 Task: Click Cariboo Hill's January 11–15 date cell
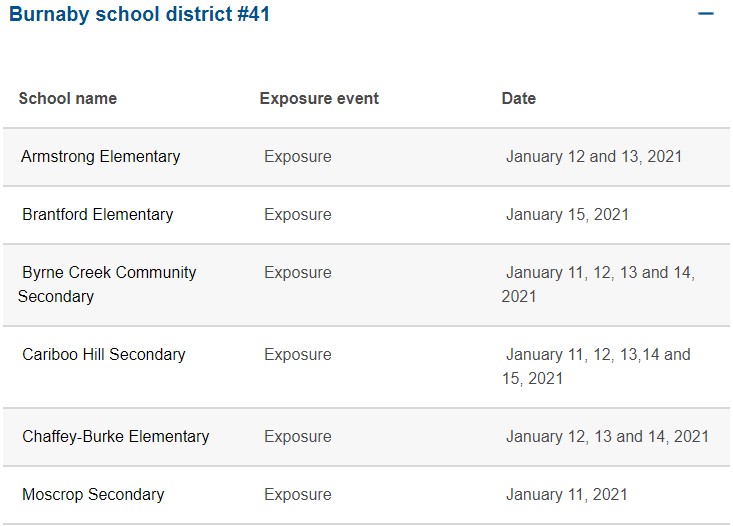point(596,366)
